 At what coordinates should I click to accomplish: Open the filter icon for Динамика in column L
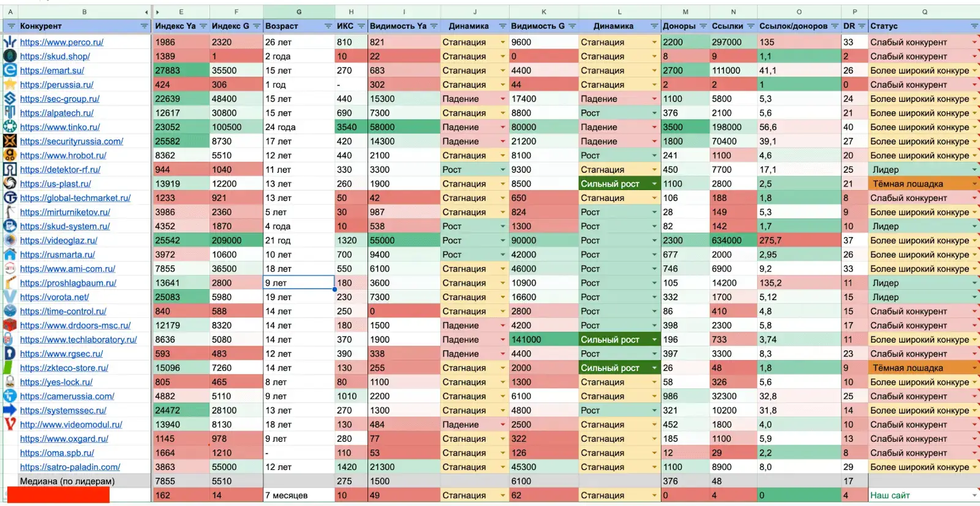coord(654,26)
